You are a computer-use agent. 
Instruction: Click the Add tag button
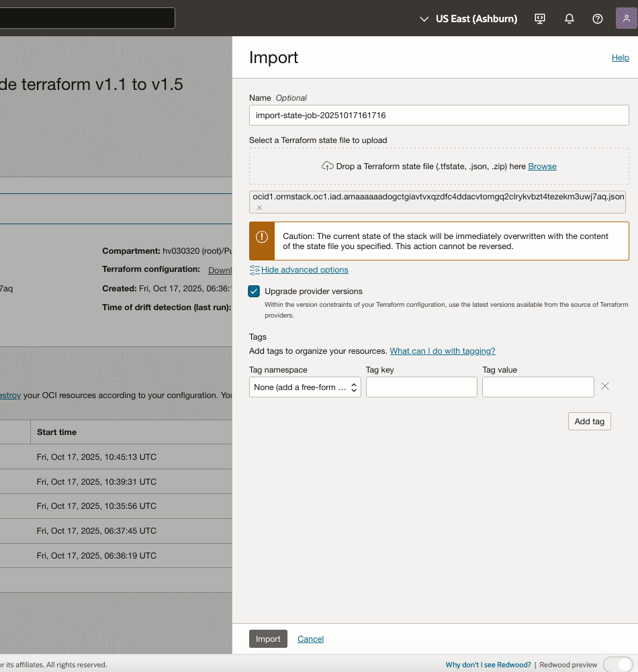pos(589,421)
